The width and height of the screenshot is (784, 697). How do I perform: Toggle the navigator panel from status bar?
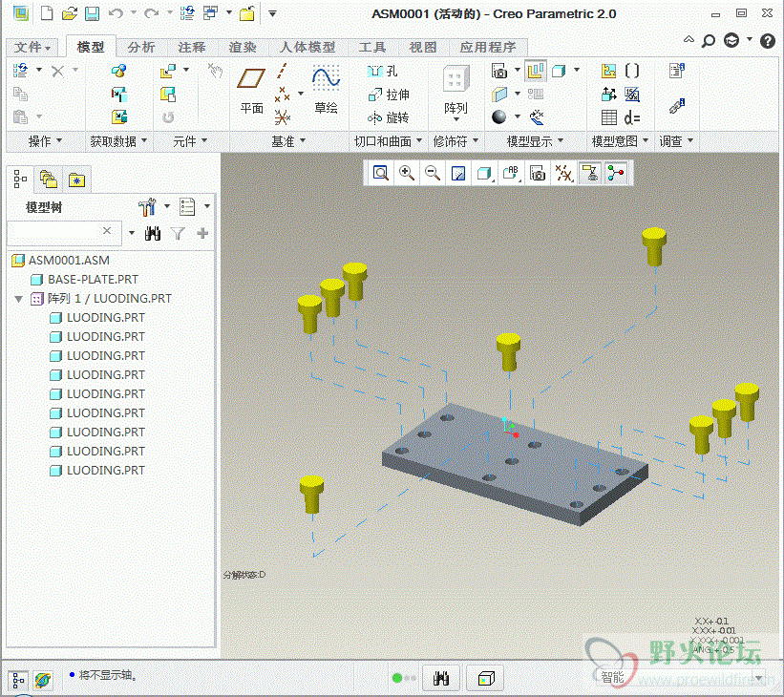18,680
